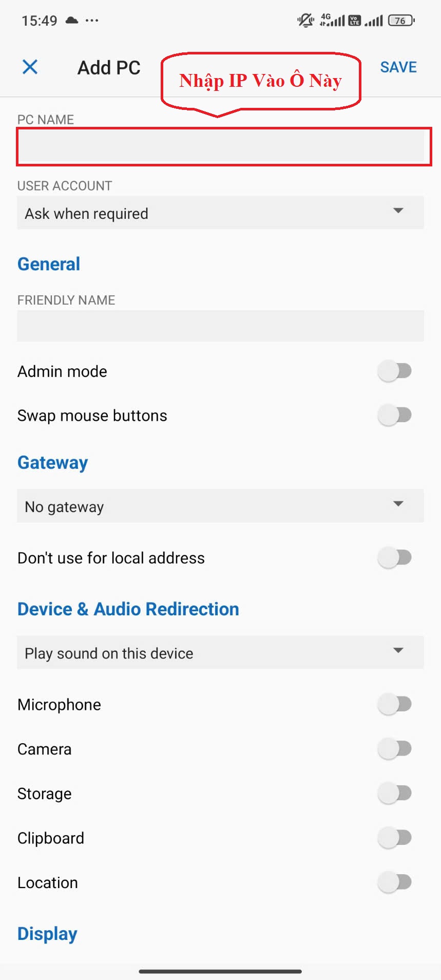The height and width of the screenshot is (980, 441).
Task: Enable Camera redirection switch
Action: point(395,749)
